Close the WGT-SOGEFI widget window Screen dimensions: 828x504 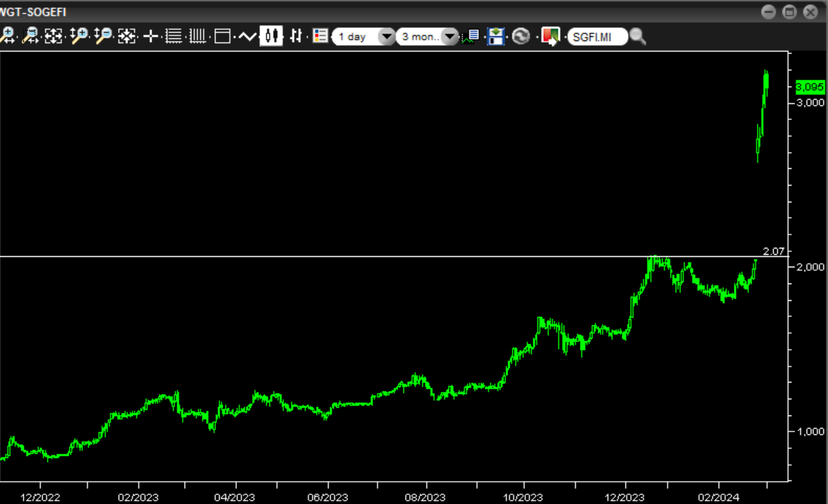coord(811,12)
